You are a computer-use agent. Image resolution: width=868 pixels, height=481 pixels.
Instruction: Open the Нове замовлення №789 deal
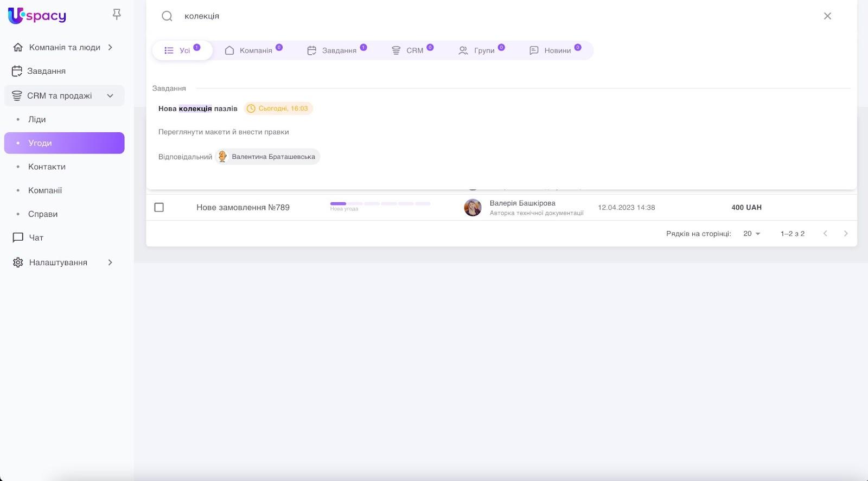243,207
